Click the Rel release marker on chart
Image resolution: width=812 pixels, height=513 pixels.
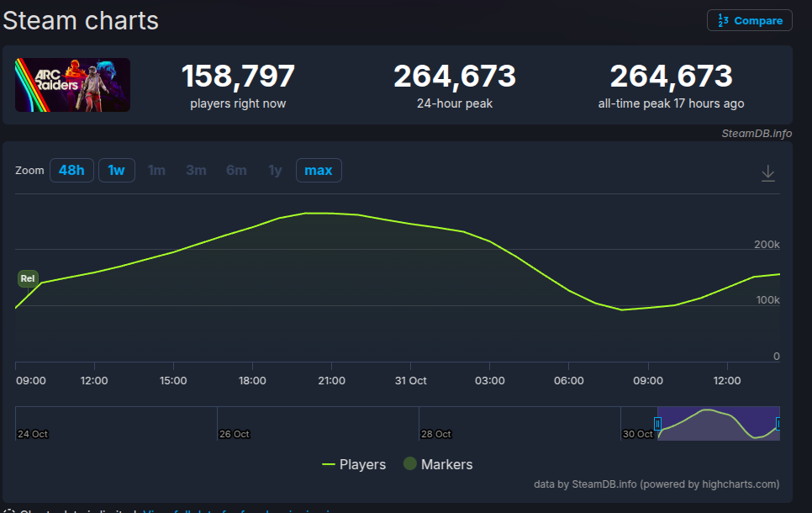coord(28,278)
